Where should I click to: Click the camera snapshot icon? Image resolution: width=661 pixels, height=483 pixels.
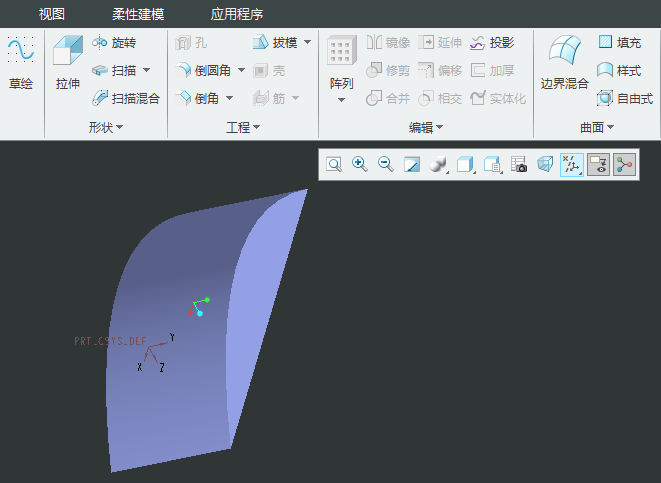tap(519, 164)
